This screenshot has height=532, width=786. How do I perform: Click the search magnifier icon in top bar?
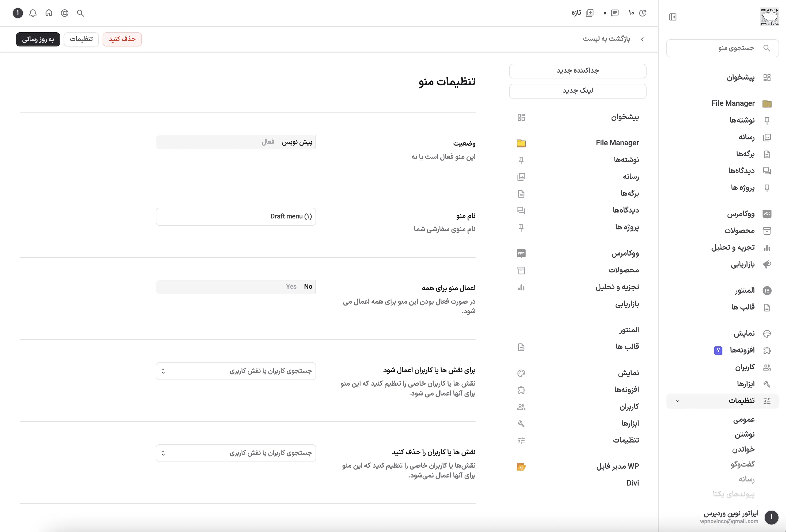pos(80,13)
